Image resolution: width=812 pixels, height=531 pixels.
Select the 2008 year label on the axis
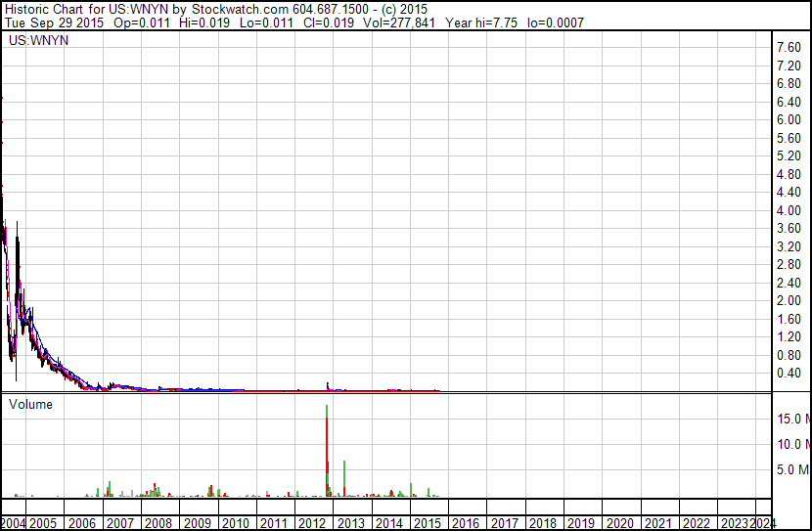click(158, 523)
